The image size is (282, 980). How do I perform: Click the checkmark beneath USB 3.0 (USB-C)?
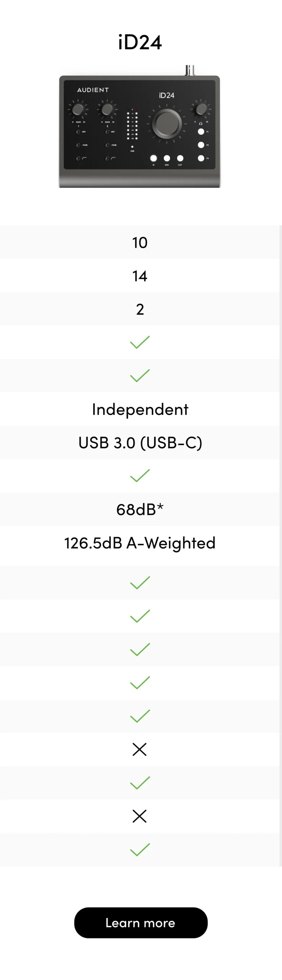[140, 475]
